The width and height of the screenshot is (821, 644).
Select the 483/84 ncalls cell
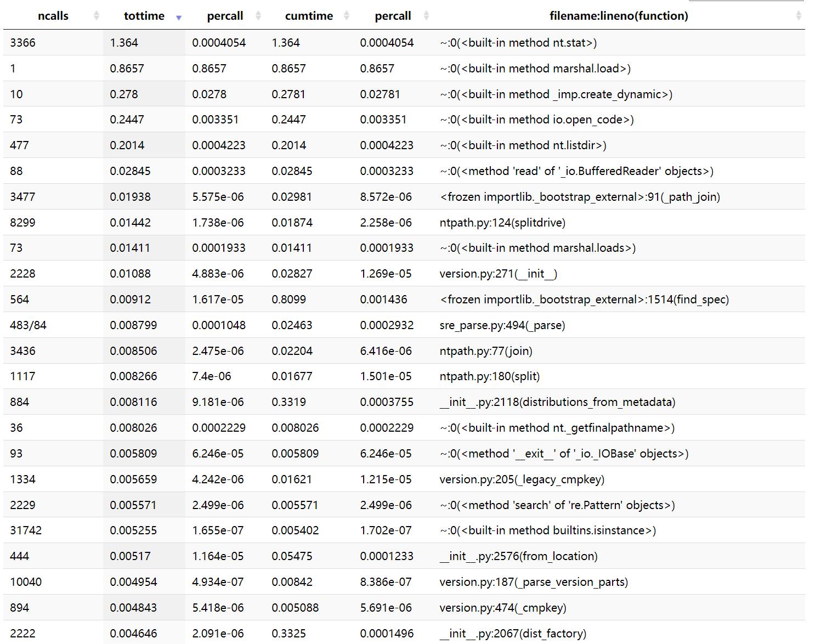tap(28, 325)
